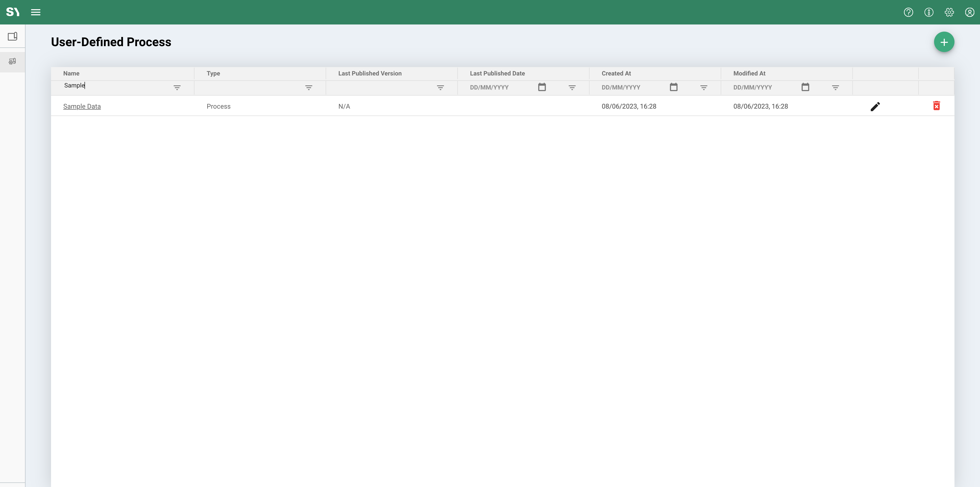980x487 pixels.
Task: Click the Last Published Version filter field
Action: [x=381, y=87]
